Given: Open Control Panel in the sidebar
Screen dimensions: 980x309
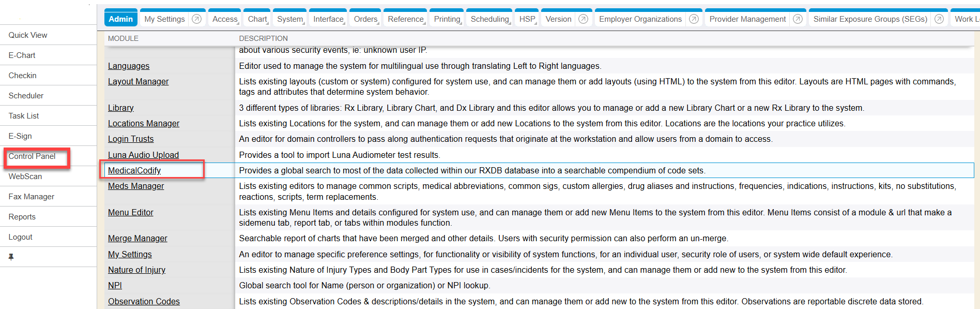Looking at the screenshot, I should (x=32, y=156).
